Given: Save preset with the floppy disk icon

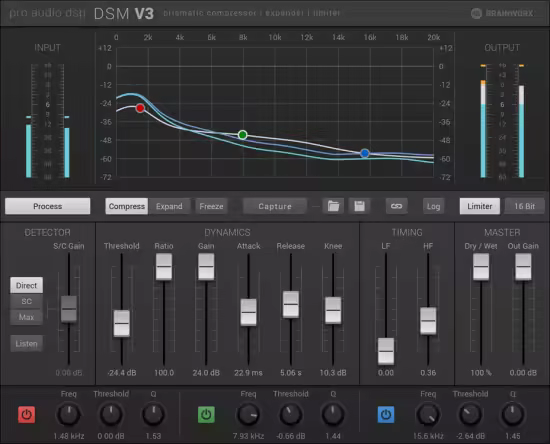Looking at the screenshot, I should pyautogui.click(x=359, y=206).
